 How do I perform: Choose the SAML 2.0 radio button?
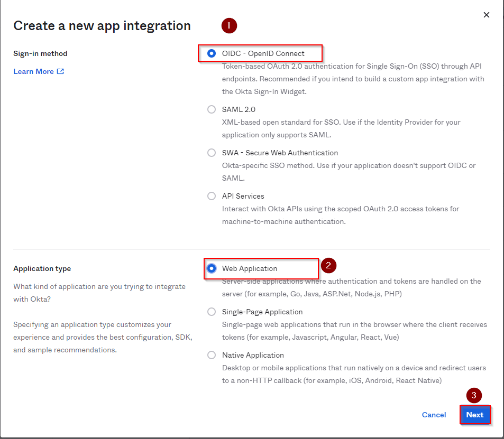(x=212, y=109)
